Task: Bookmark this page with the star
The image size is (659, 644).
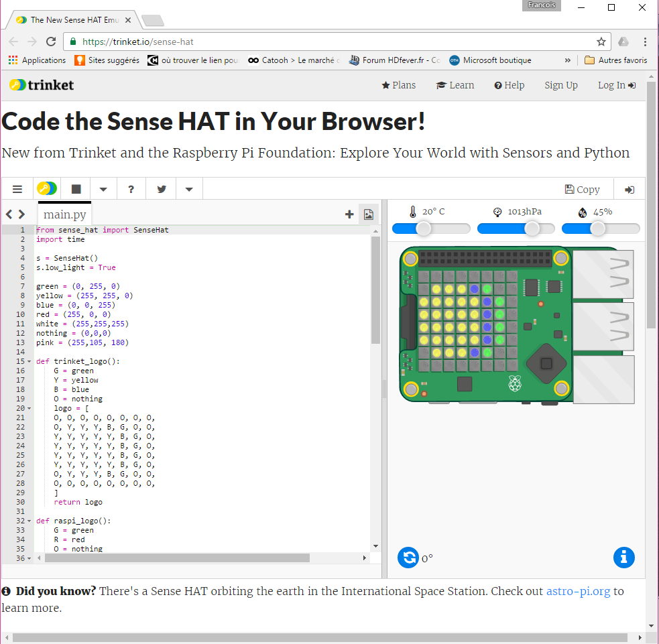Action: [x=601, y=42]
